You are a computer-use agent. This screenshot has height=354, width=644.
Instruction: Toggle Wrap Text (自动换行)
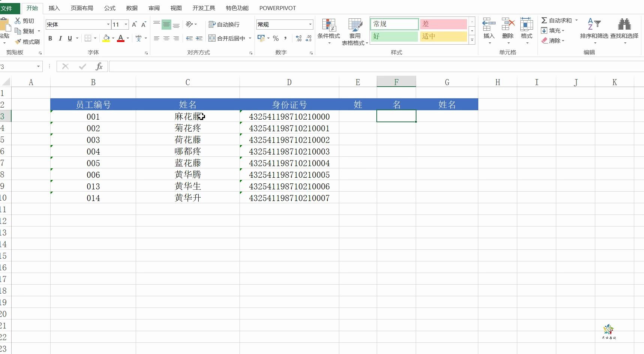pos(224,24)
